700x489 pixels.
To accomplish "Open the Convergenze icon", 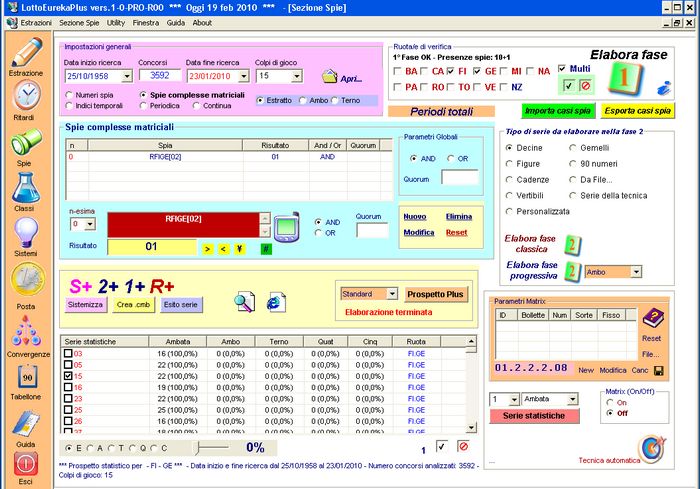I will coord(26,331).
